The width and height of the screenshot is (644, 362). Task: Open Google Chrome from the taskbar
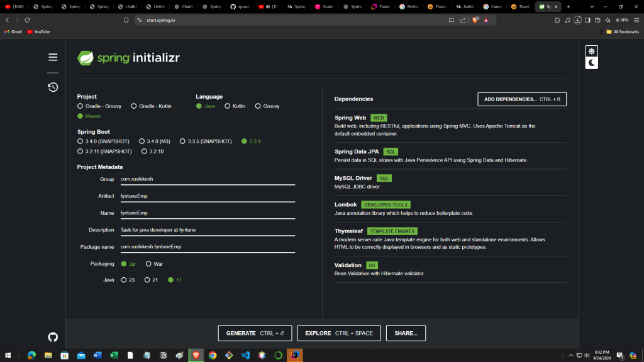point(213,356)
